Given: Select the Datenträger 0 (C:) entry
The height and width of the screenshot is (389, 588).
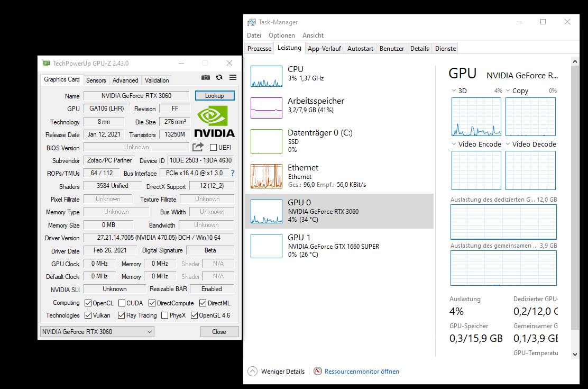Looking at the screenshot, I should [x=339, y=141].
